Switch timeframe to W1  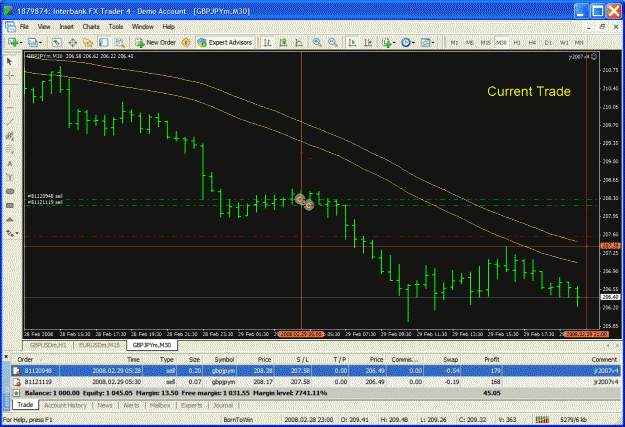tap(564, 42)
